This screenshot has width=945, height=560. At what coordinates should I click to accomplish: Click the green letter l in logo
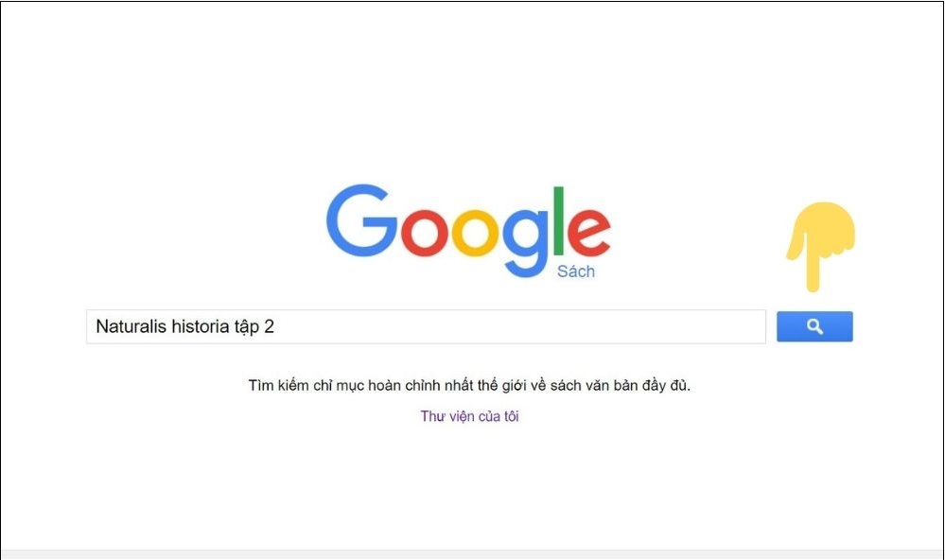tap(559, 220)
